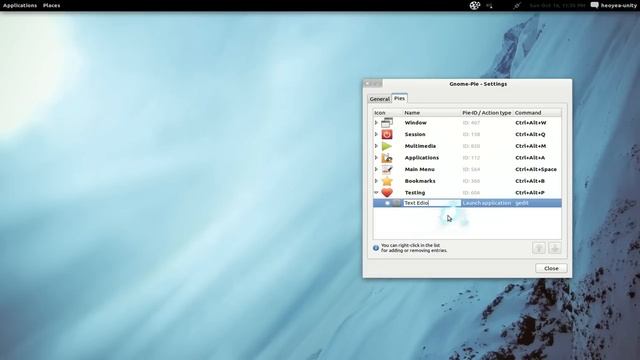640x360 pixels.
Task: Expand the Bookmarks pie row
Action: click(376, 181)
